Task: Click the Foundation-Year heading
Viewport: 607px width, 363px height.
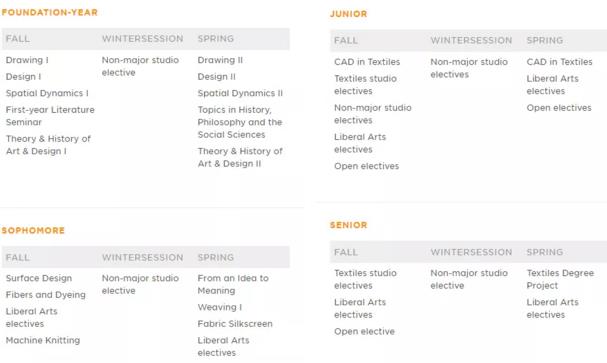Action: (x=50, y=12)
